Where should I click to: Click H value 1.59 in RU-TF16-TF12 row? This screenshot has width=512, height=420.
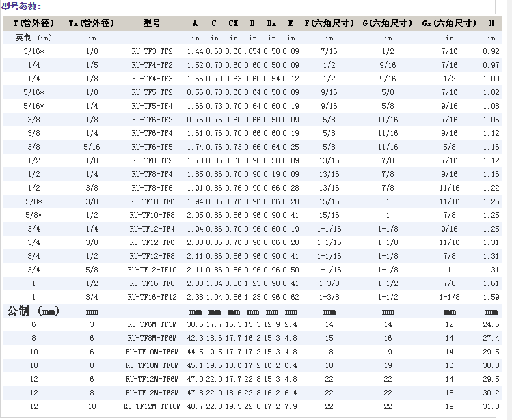[491, 298]
